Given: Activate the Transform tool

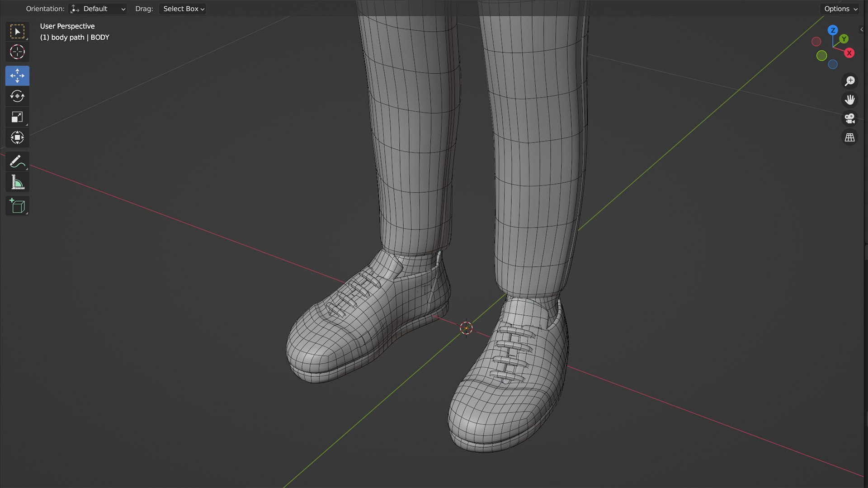Looking at the screenshot, I should click(x=17, y=137).
